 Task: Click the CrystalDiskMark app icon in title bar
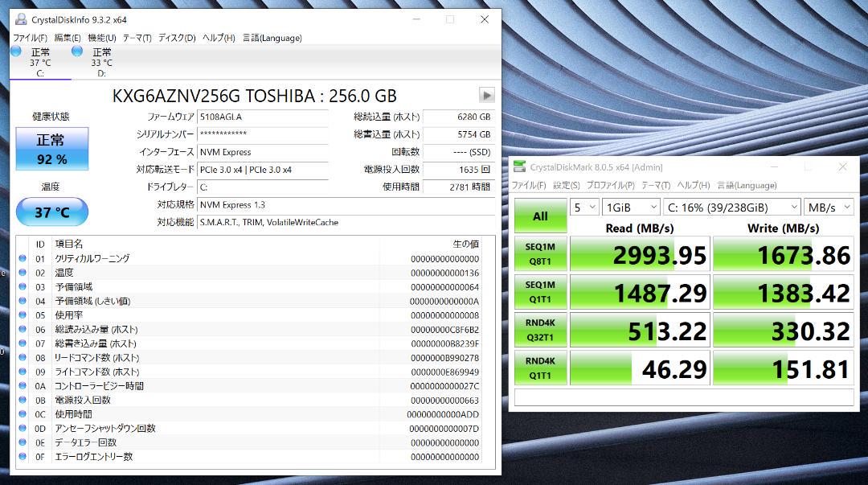pyautogui.click(x=519, y=166)
